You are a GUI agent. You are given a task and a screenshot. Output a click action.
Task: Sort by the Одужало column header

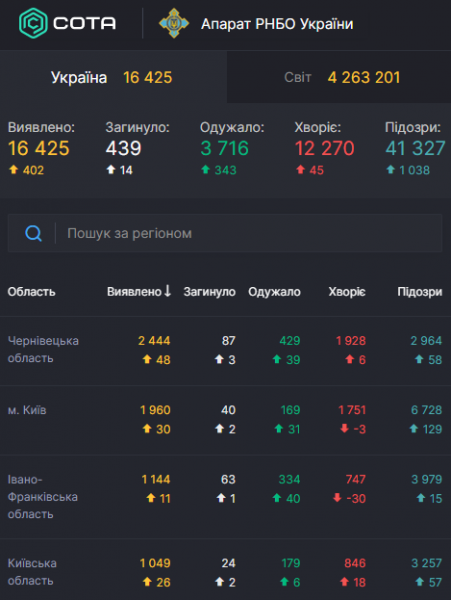274,292
